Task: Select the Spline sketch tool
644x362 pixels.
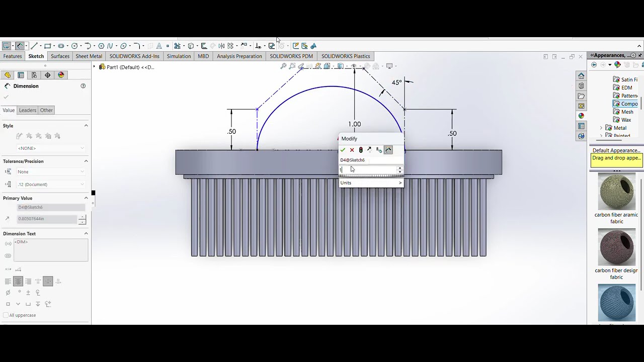Action: click(110, 46)
